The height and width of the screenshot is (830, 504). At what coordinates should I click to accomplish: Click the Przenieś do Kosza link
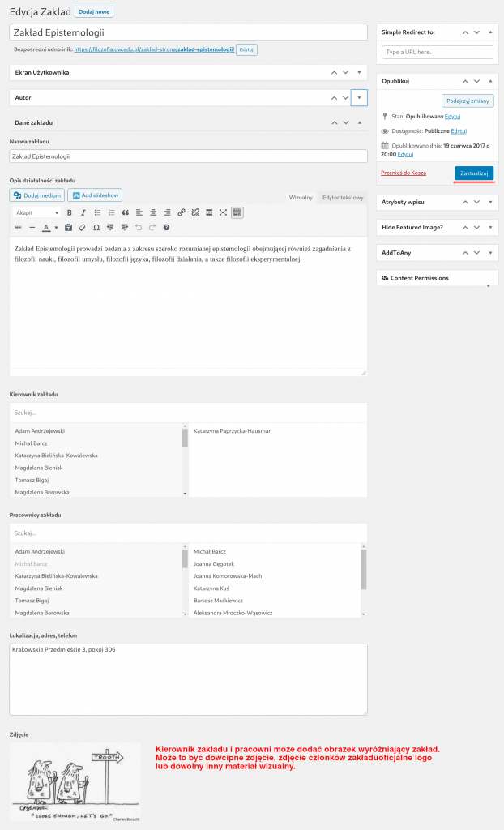pos(403,173)
